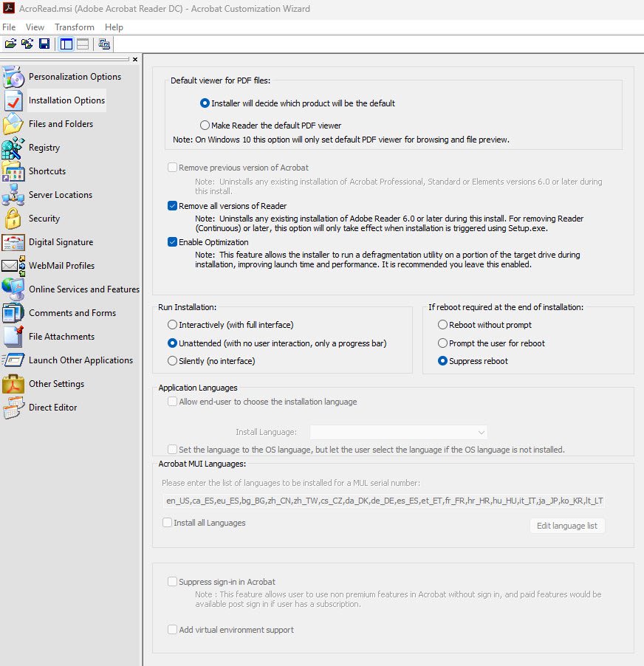The height and width of the screenshot is (666, 644).
Task: Click the networked computers toolbar icon
Action: pyautogui.click(x=104, y=44)
